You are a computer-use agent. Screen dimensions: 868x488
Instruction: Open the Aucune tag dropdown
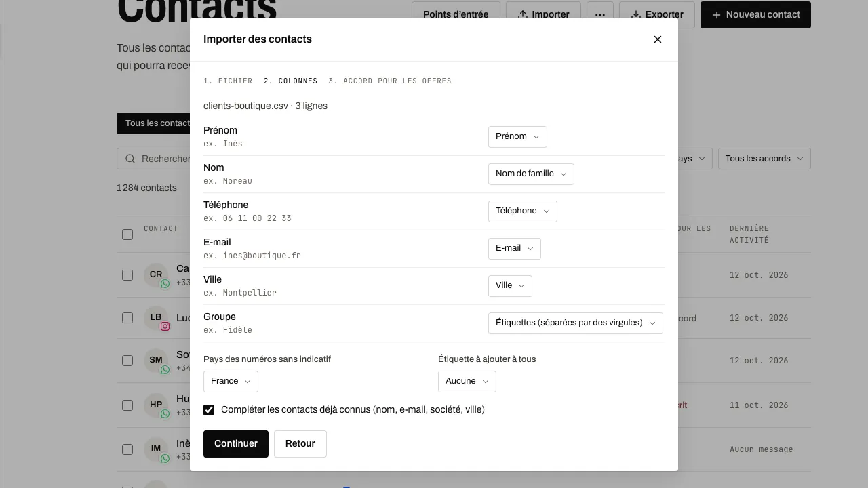point(467,382)
